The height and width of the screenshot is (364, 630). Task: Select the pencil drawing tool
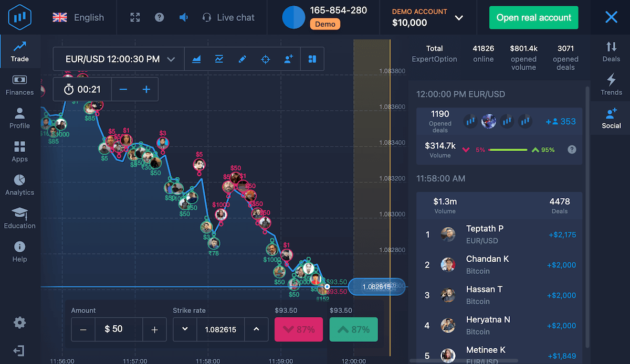tap(242, 59)
